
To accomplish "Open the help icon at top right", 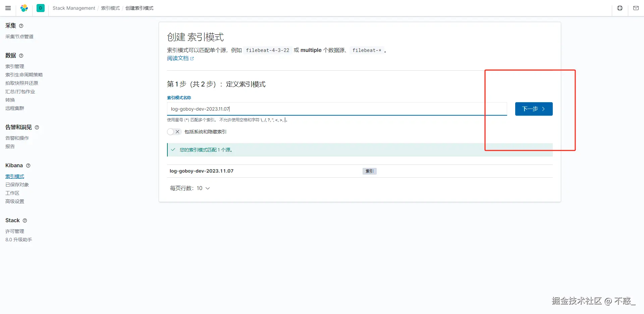I will click(x=620, y=8).
